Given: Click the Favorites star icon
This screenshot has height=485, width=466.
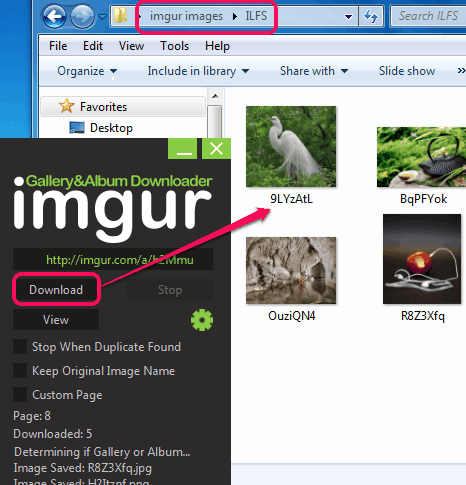Looking at the screenshot, I should 67,106.
